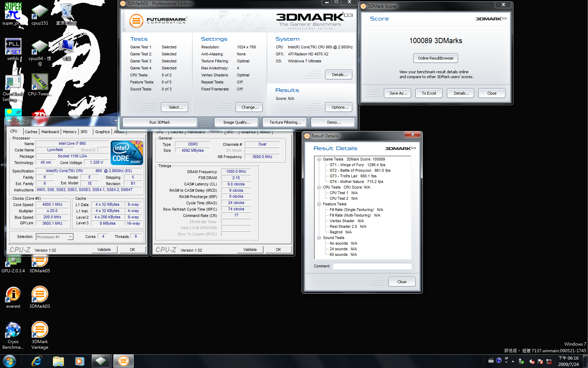Launch the everest desktop icon
Screen dimensions: 588x368
tap(13, 295)
